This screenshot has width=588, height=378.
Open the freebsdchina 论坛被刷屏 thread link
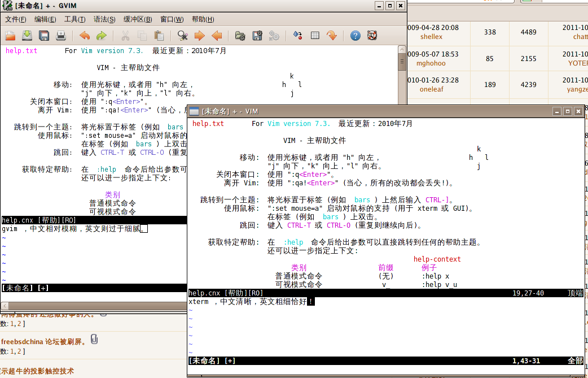tap(44, 342)
